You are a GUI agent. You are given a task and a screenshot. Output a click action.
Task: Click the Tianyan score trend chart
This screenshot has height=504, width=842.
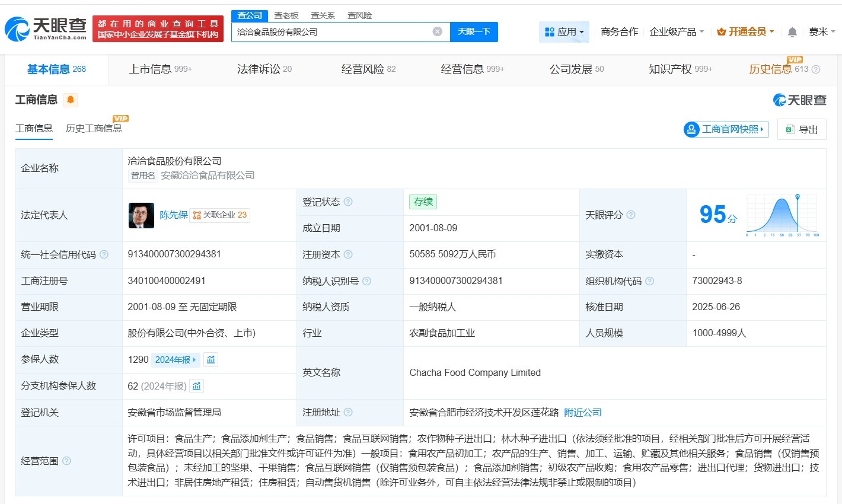click(x=782, y=215)
